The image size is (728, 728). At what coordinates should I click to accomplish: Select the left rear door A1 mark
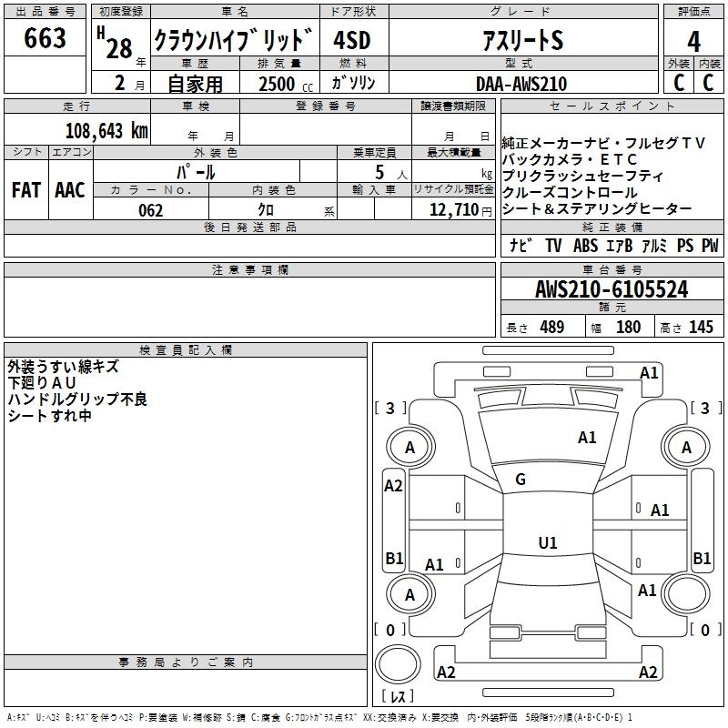435,565
